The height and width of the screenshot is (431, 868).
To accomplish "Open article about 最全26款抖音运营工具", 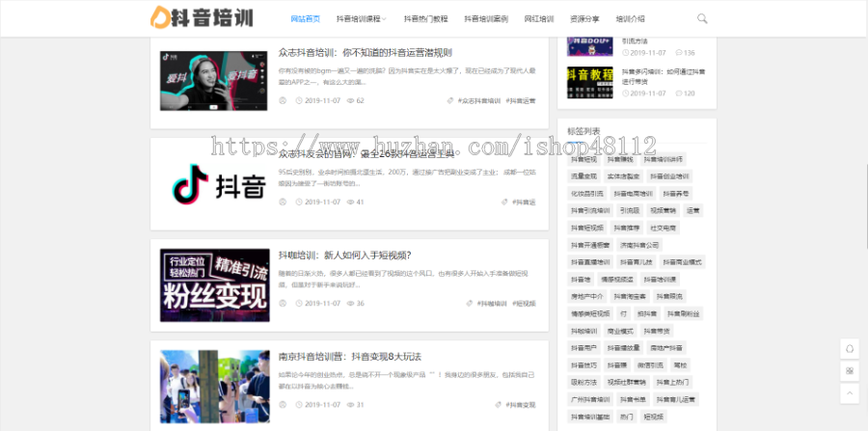I will (x=366, y=154).
